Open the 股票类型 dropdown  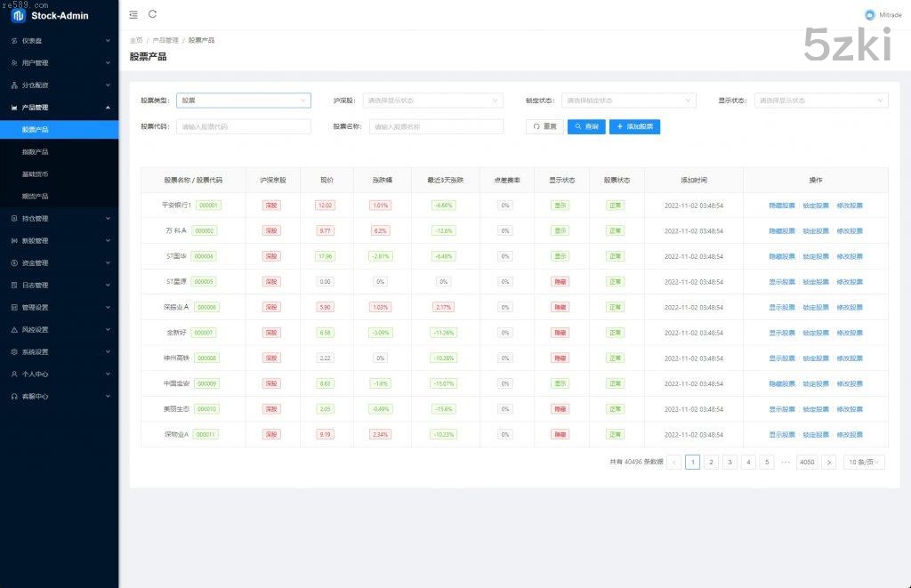tap(243, 101)
